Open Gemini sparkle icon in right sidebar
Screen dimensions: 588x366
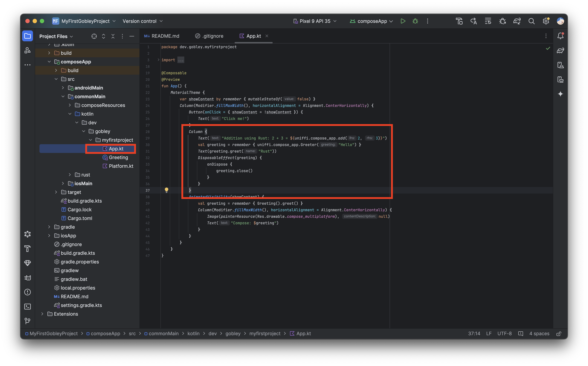tap(560, 94)
